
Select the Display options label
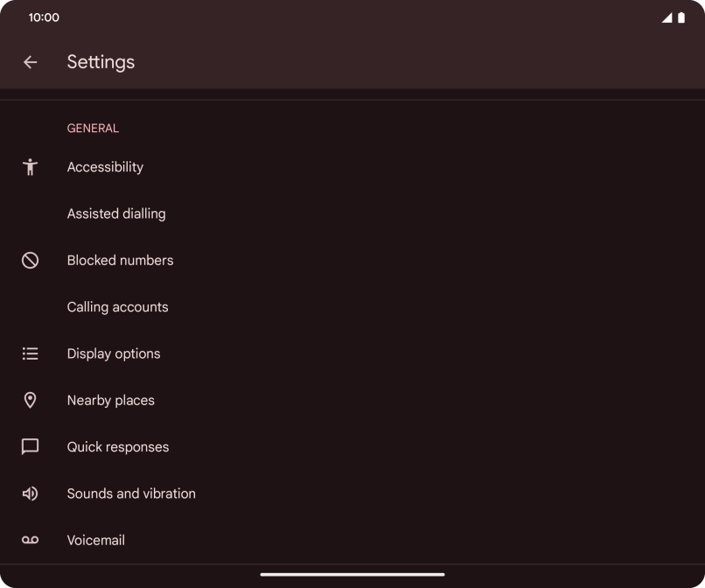tap(114, 353)
